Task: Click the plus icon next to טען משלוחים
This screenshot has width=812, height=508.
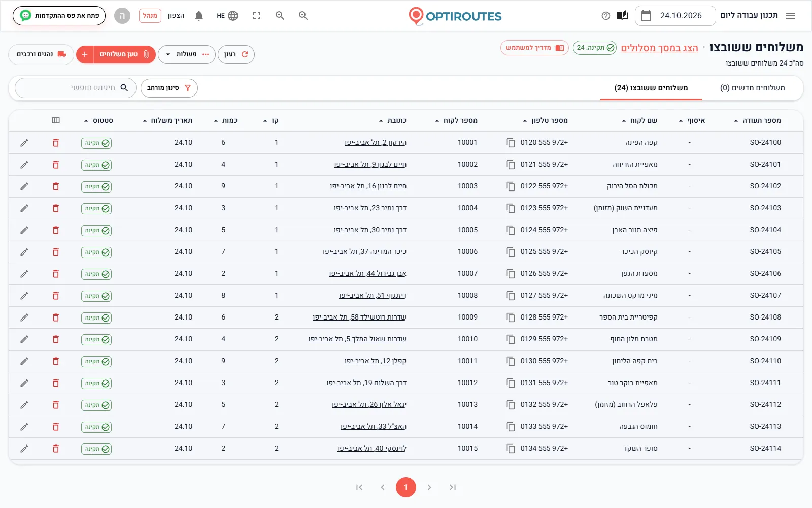Action: [85, 54]
